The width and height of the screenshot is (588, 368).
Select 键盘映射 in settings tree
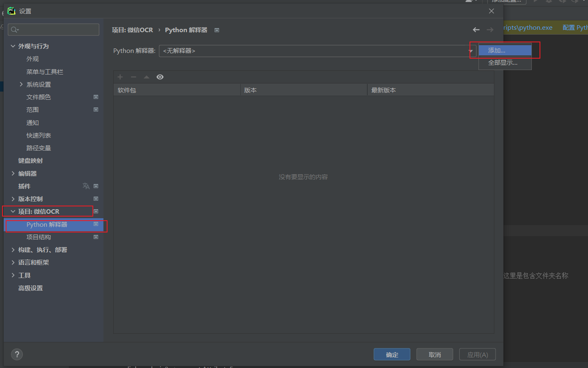(x=31, y=160)
